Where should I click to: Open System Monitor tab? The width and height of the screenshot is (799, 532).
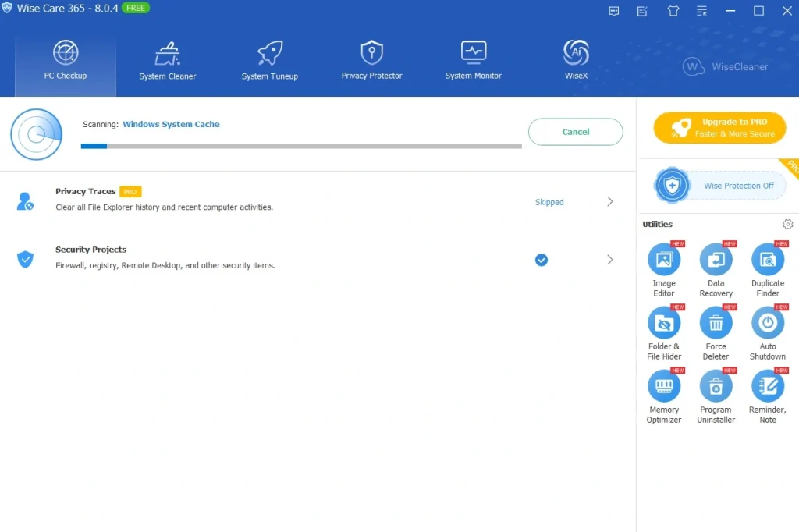(474, 61)
